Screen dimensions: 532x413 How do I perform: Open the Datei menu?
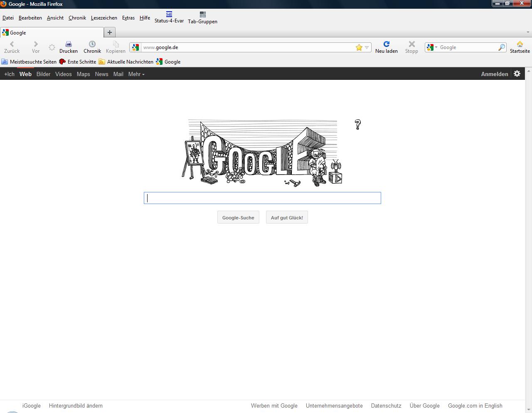click(8, 18)
